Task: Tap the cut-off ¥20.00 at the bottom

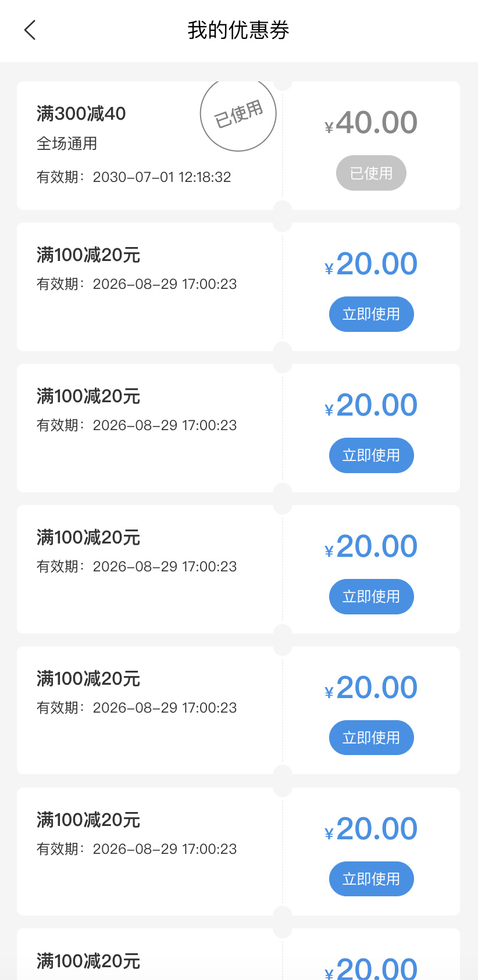Action: pyautogui.click(x=371, y=968)
